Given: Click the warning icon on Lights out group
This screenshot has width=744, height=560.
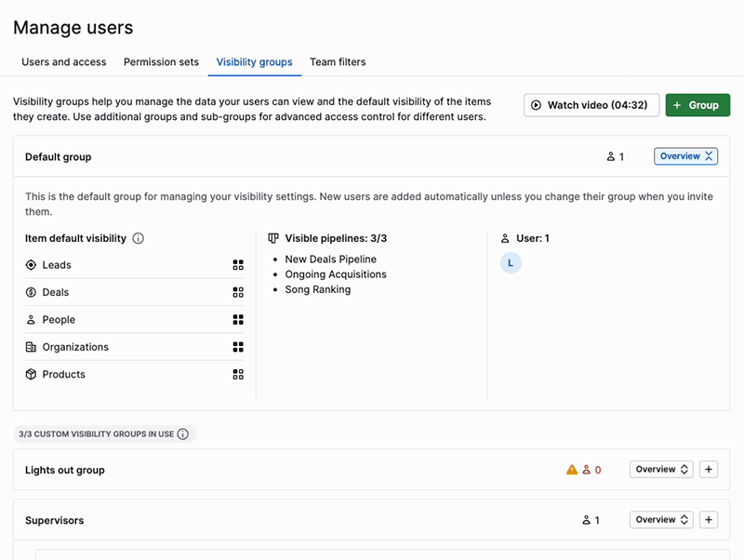Looking at the screenshot, I should [x=573, y=469].
